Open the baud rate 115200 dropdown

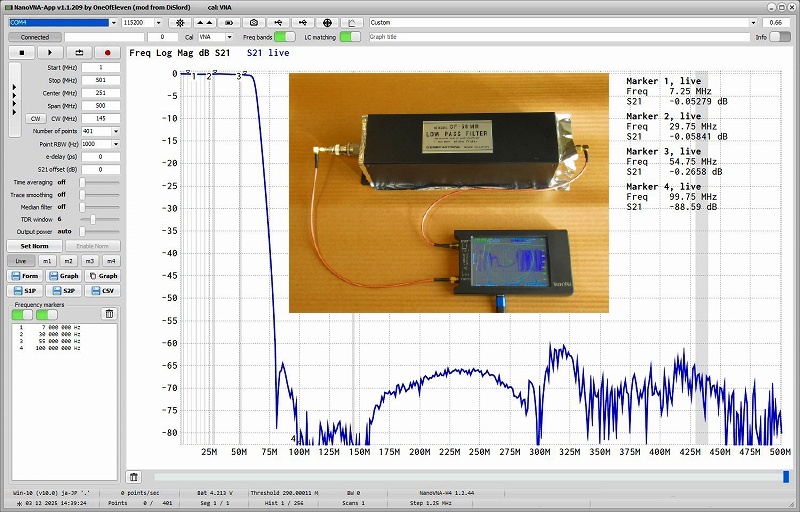[142, 22]
